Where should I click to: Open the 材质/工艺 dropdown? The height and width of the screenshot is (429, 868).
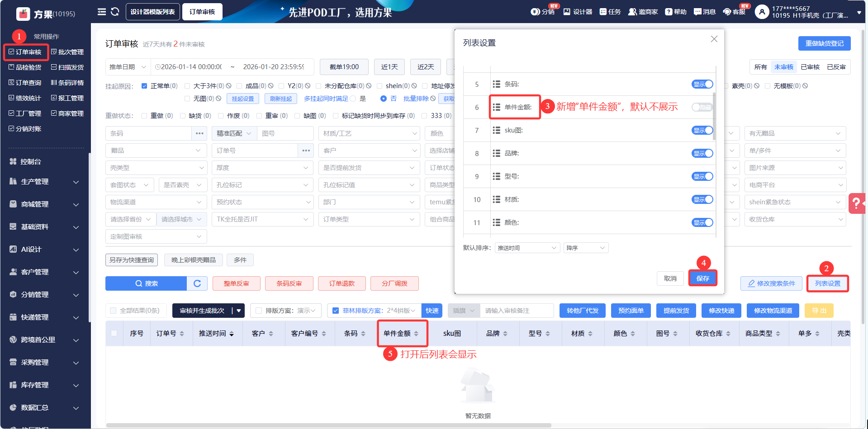pyautogui.click(x=370, y=133)
